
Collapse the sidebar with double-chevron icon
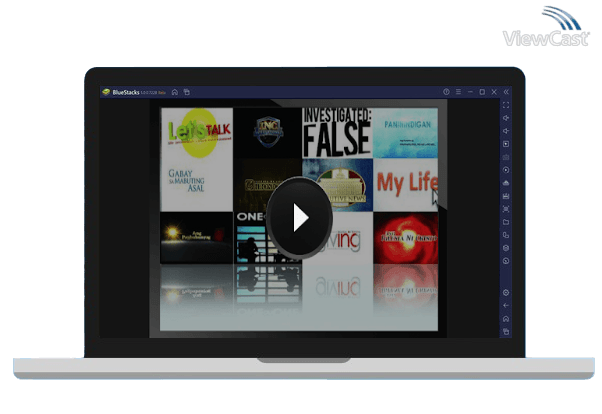click(x=506, y=92)
